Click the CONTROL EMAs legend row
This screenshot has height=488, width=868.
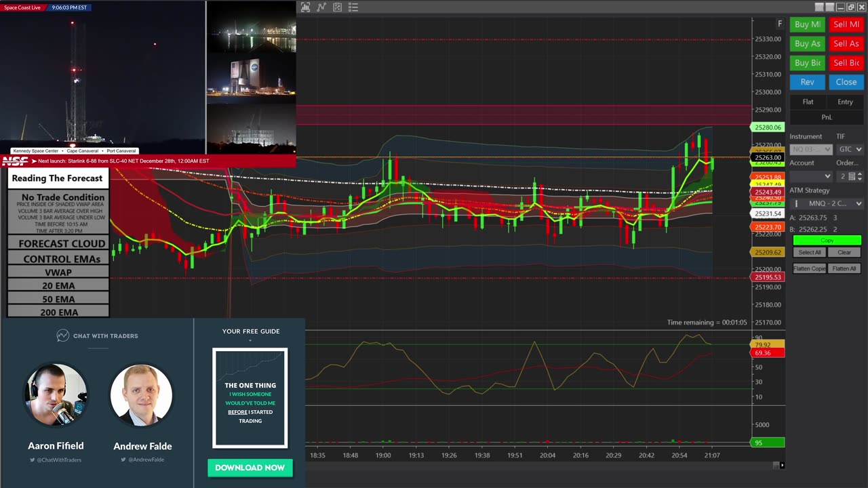coord(58,259)
